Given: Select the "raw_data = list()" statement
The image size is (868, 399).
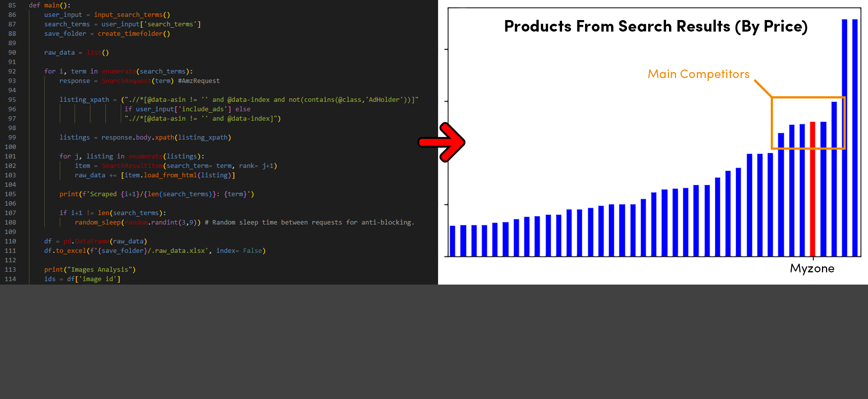Looking at the screenshot, I should pos(76,52).
